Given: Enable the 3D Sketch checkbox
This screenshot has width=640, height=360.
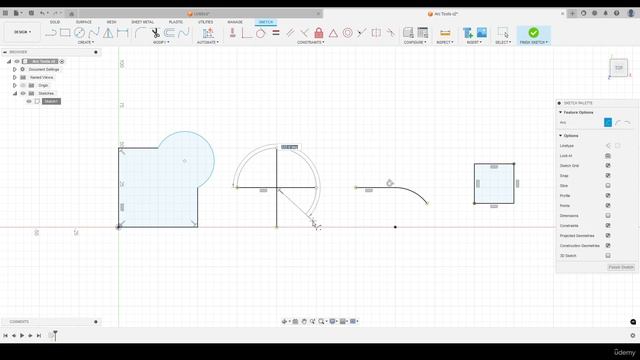Looking at the screenshot, I should click(x=608, y=256).
